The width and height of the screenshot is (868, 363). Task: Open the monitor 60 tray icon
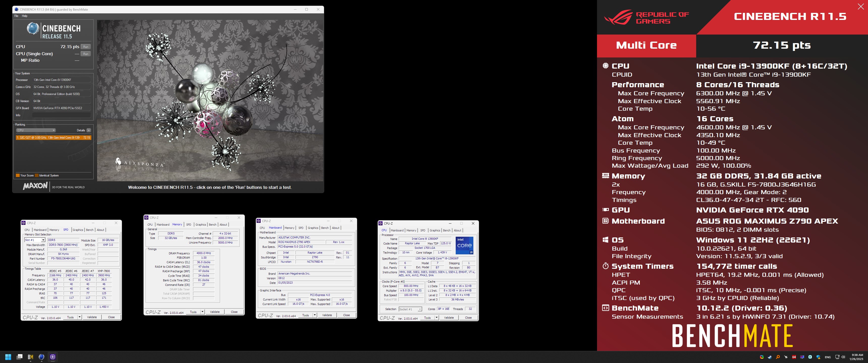(802, 357)
